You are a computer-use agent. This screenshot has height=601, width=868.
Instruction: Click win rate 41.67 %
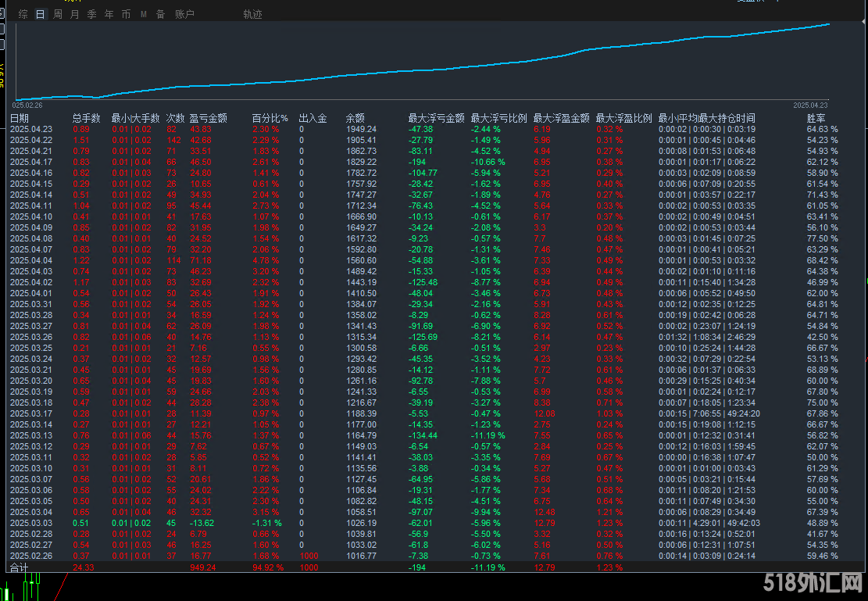(823, 534)
